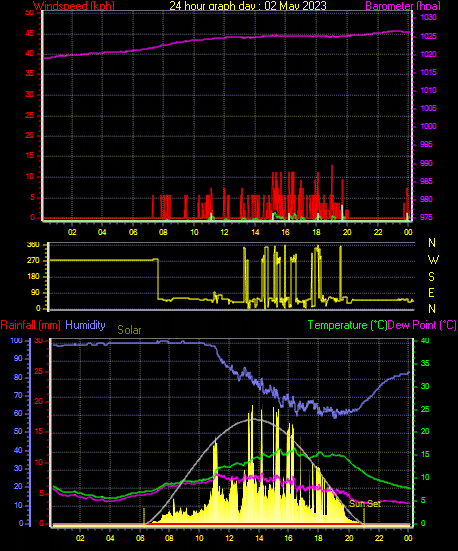The image size is (458, 551).
Task: Click the 270 wind direction scale value
Action: [33, 261]
